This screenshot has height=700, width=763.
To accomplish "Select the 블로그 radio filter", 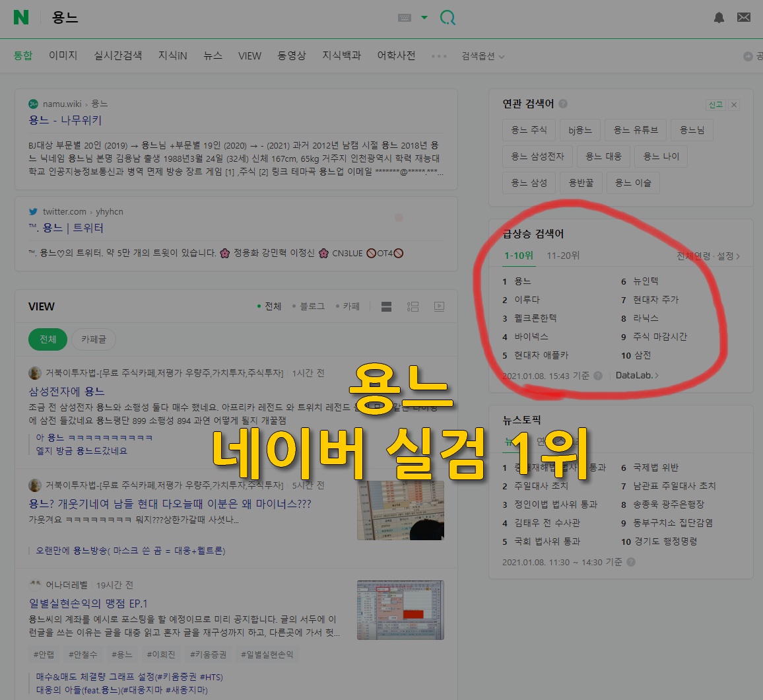I will [x=308, y=306].
